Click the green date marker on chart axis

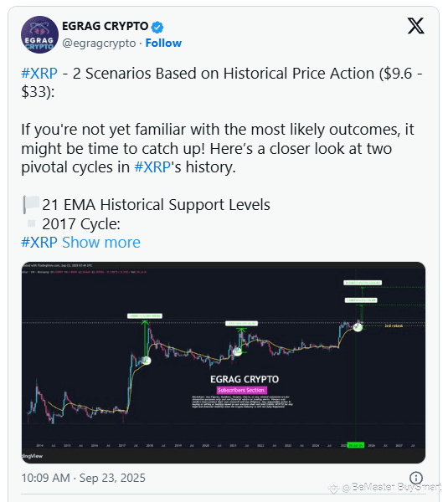click(356, 445)
